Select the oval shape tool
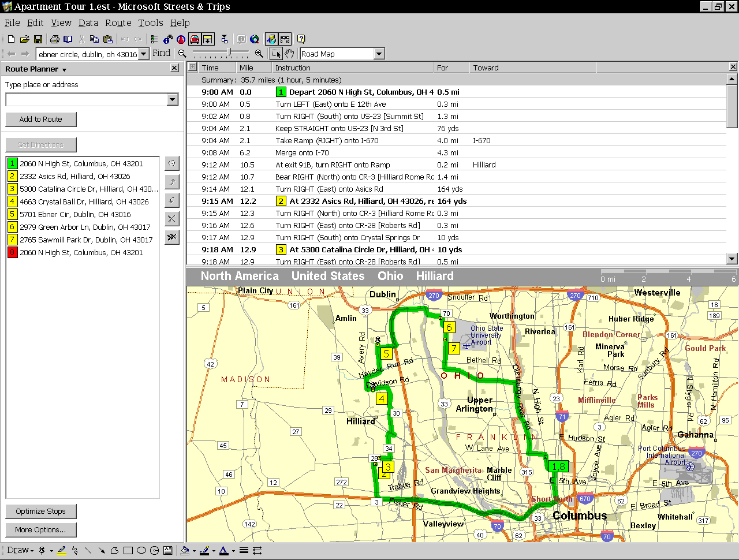The width and height of the screenshot is (739, 560). click(x=141, y=551)
